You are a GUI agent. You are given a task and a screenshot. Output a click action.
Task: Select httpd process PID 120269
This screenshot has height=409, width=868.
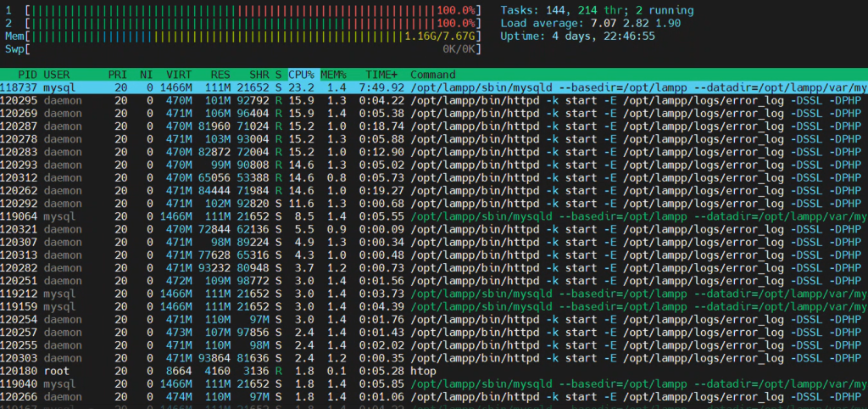434,113
